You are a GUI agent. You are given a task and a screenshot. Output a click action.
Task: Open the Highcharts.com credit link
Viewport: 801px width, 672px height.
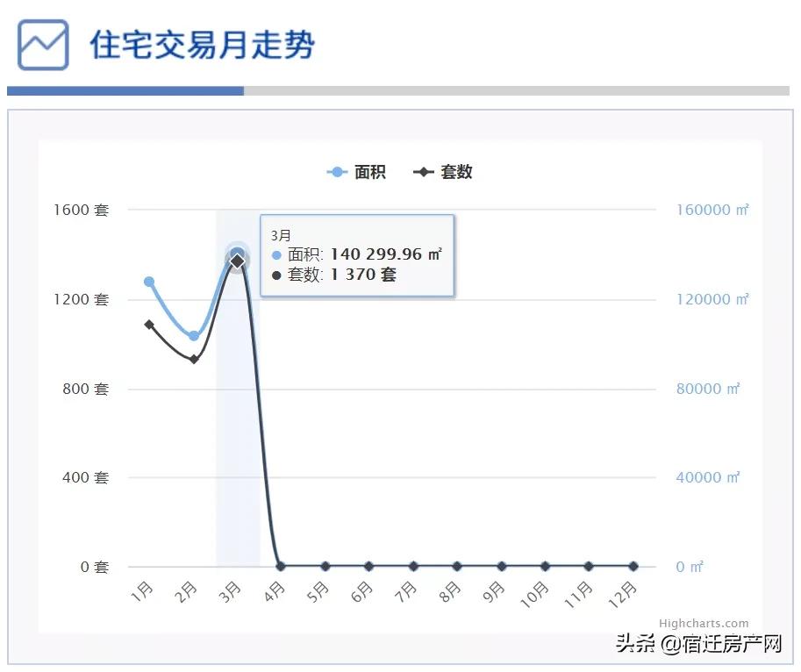pos(704,622)
